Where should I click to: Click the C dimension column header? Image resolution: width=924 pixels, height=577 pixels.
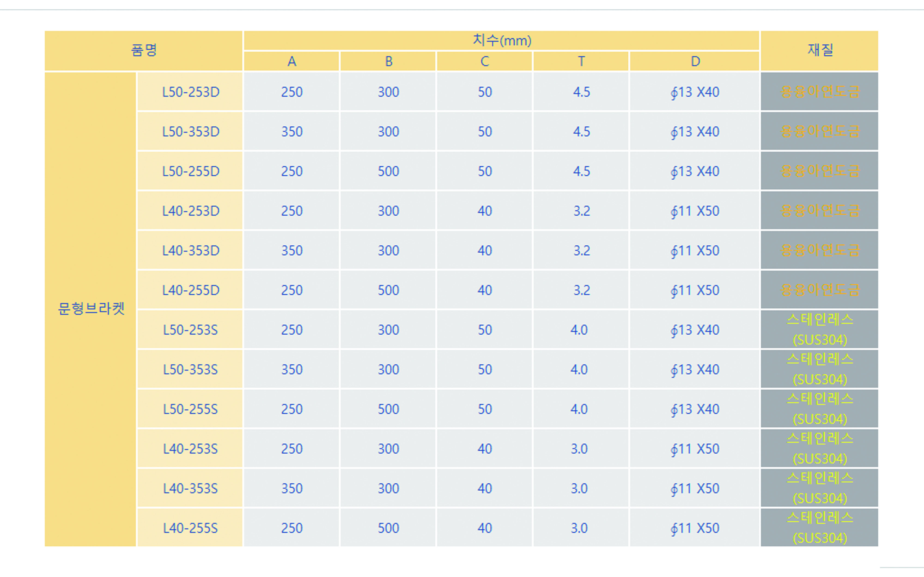point(485,61)
